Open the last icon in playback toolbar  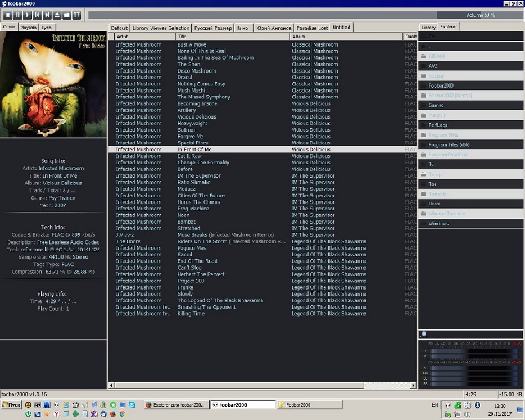click(x=76, y=15)
